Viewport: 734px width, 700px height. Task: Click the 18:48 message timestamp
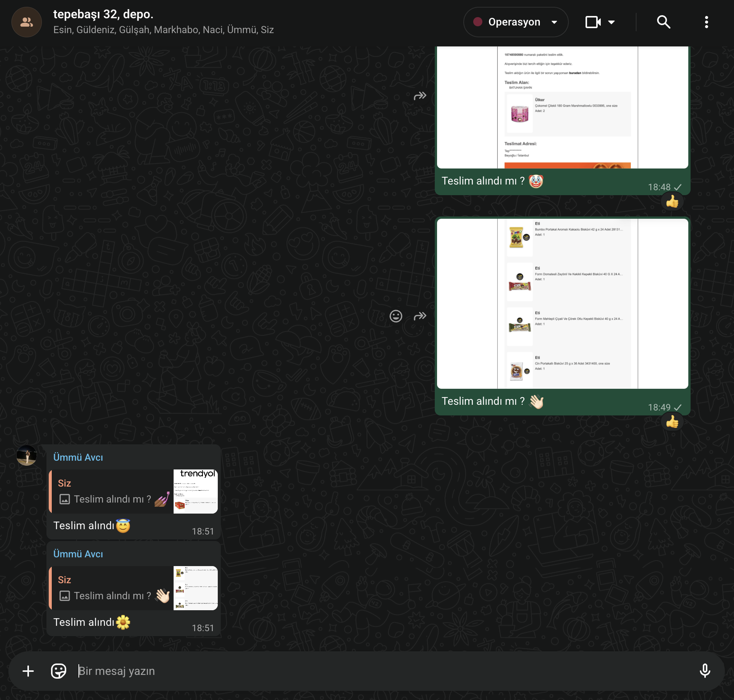pos(659,187)
